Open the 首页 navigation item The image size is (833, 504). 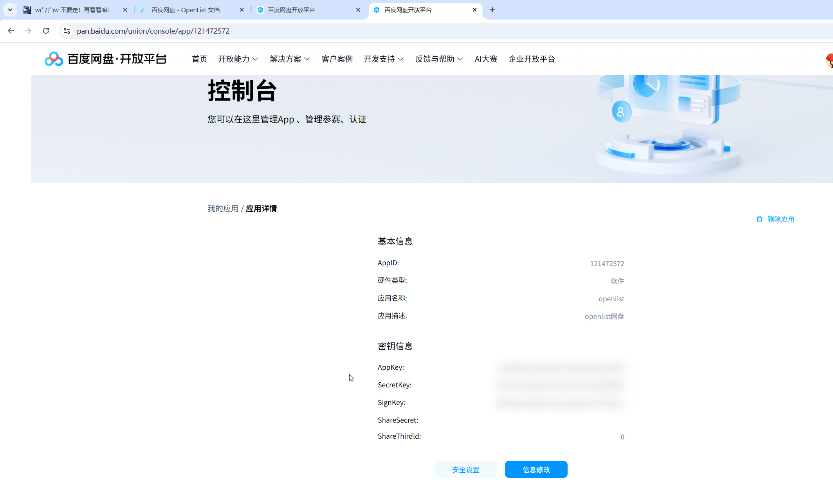[x=199, y=59]
